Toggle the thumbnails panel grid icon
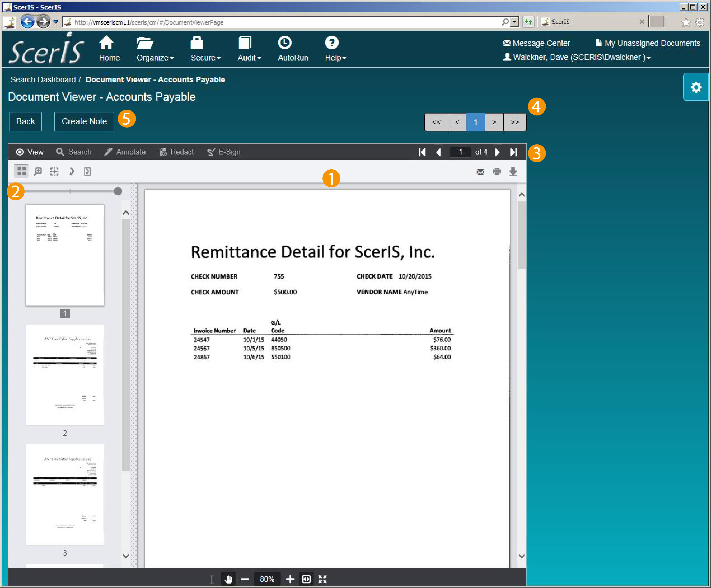 [21, 171]
